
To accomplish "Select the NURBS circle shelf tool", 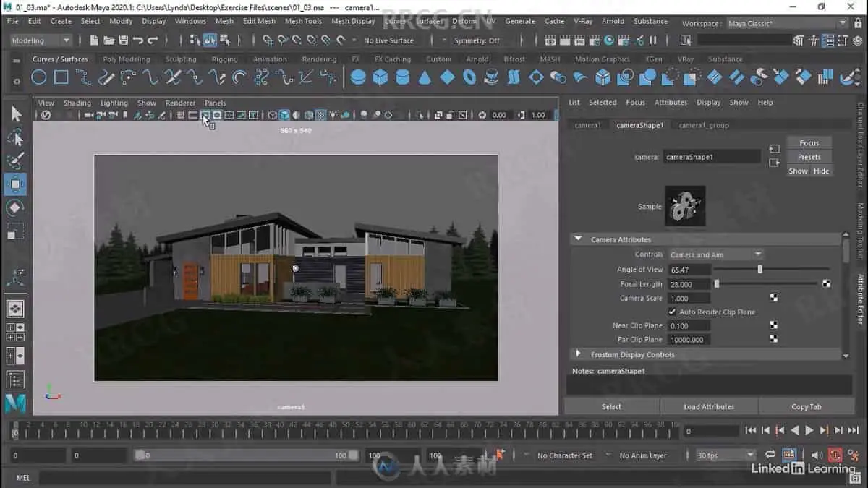I will [39, 77].
